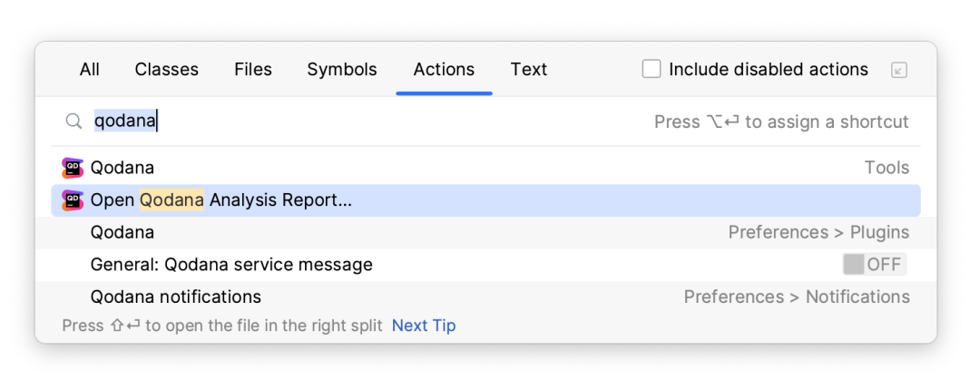Switch to the All tab

coord(89,69)
